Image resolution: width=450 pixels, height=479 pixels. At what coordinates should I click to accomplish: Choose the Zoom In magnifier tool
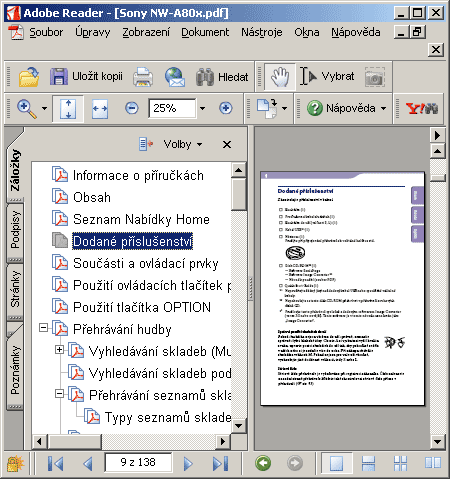coord(27,108)
